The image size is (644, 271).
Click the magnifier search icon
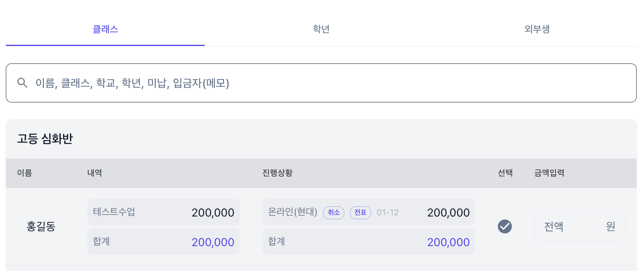(23, 83)
